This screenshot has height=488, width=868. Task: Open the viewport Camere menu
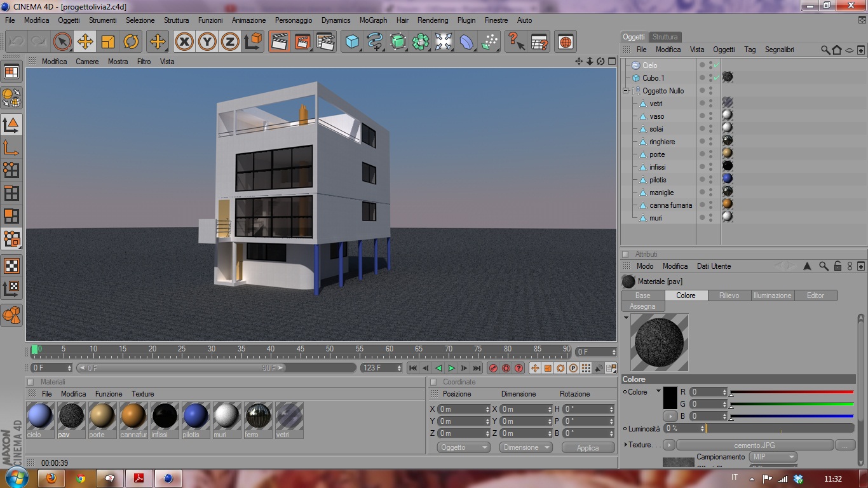pos(87,62)
